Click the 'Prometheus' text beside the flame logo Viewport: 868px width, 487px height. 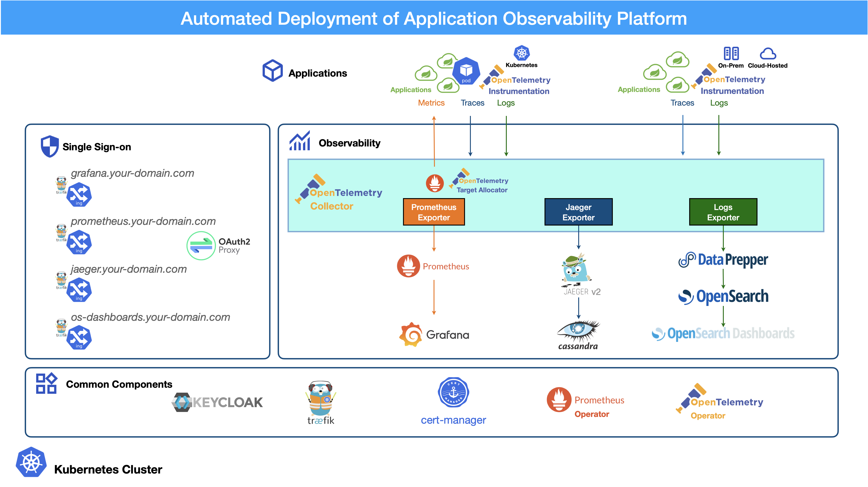(446, 267)
